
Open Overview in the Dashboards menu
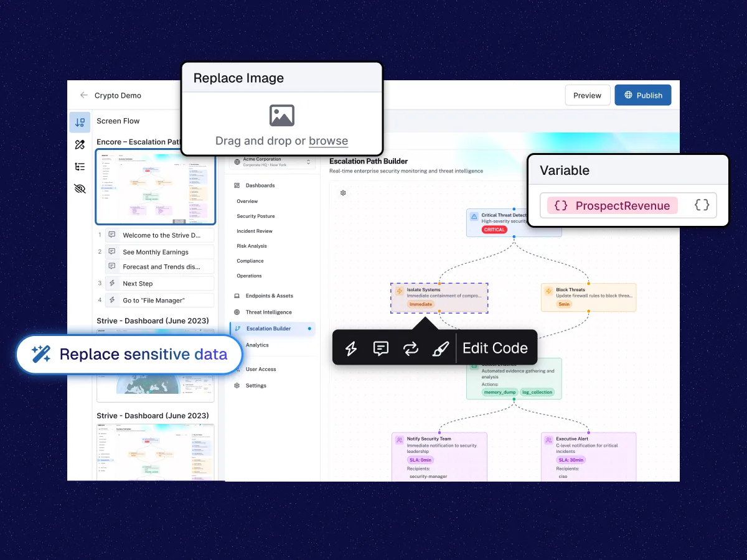(247, 202)
